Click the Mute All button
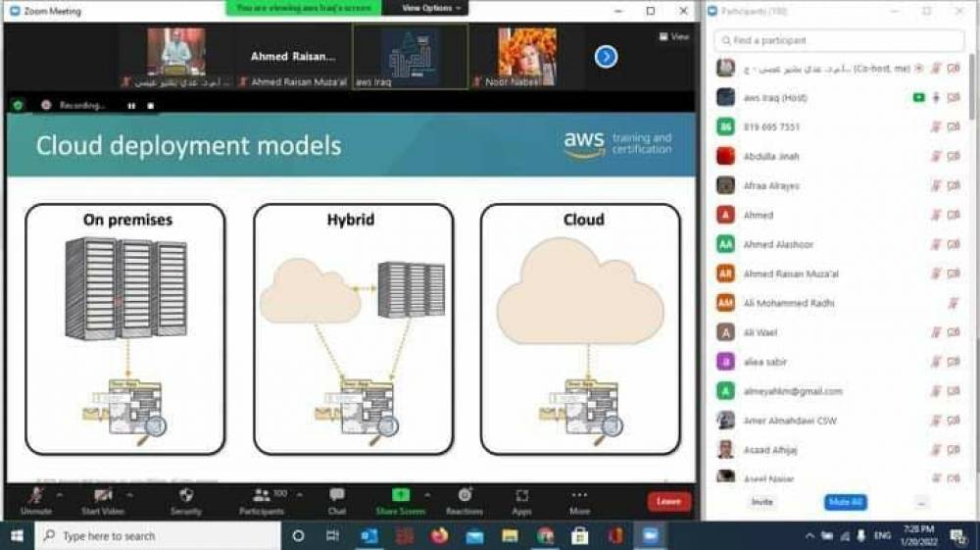Image resolution: width=980 pixels, height=550 pixels. pyautogui.click(x=845, y=502)
